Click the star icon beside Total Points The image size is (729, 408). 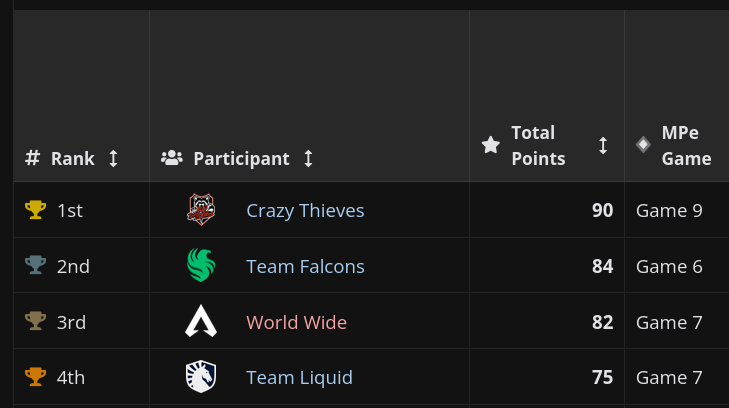pyautogui.click(x=490, y=145)
